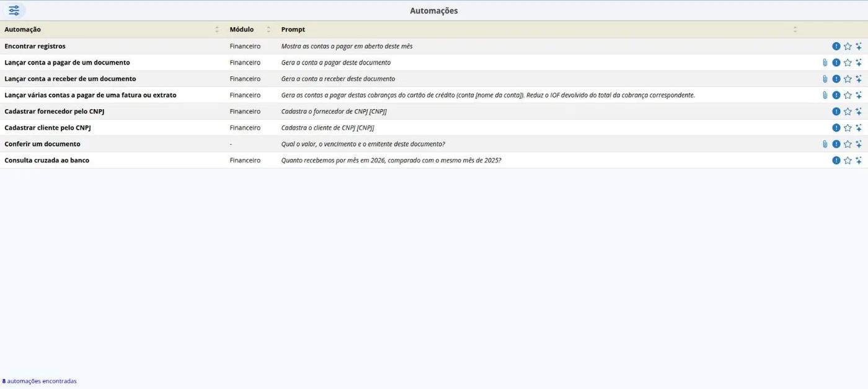Toggle favorite star for Conferir um documento
Screen dimensions: 868x389
848,144
